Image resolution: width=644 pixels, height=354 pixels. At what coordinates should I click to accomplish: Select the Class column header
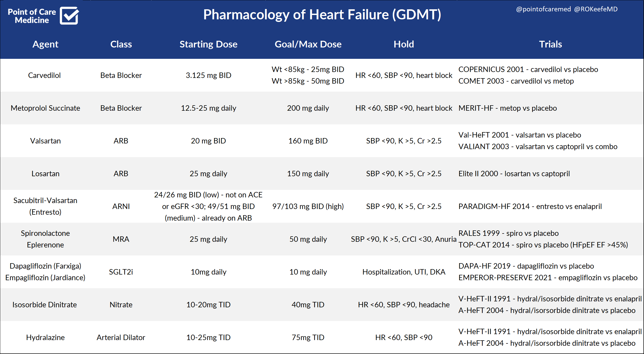[121, 44]
